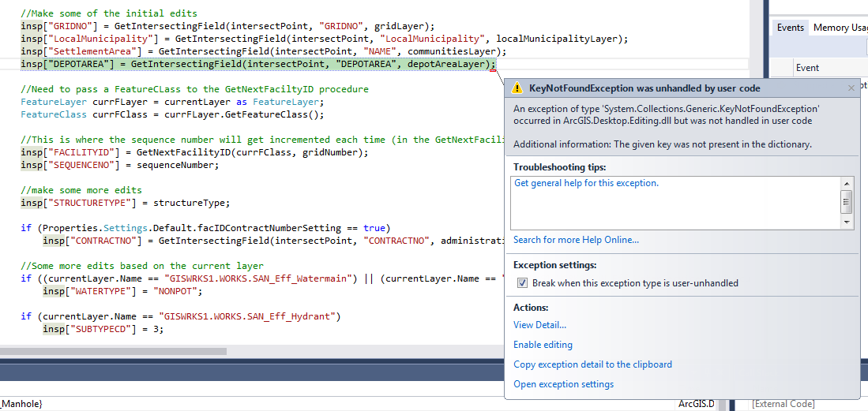
Task: Uncheck Break when exception type is user-unhandled
Action: (521, 283)
